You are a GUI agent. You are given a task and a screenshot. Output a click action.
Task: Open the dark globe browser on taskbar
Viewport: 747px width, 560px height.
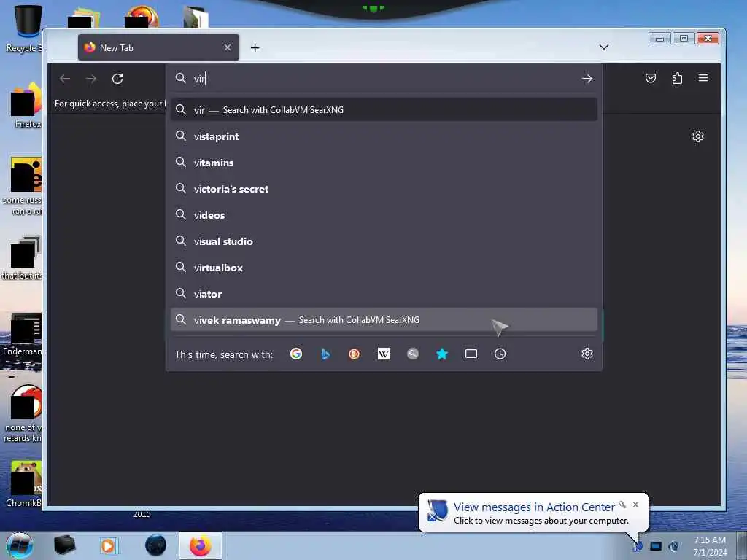click(156, 545)
